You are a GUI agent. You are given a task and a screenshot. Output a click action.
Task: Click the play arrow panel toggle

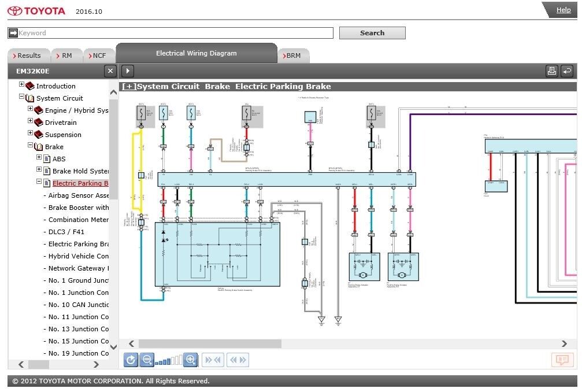(x=128, y=71)
